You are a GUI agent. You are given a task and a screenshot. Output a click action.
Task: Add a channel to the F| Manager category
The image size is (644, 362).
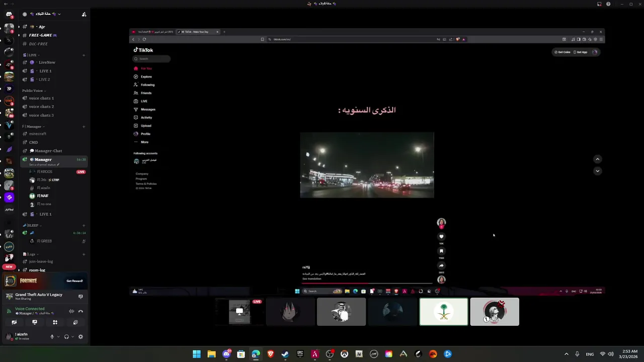pyautogui.click(x=84, y=127)
